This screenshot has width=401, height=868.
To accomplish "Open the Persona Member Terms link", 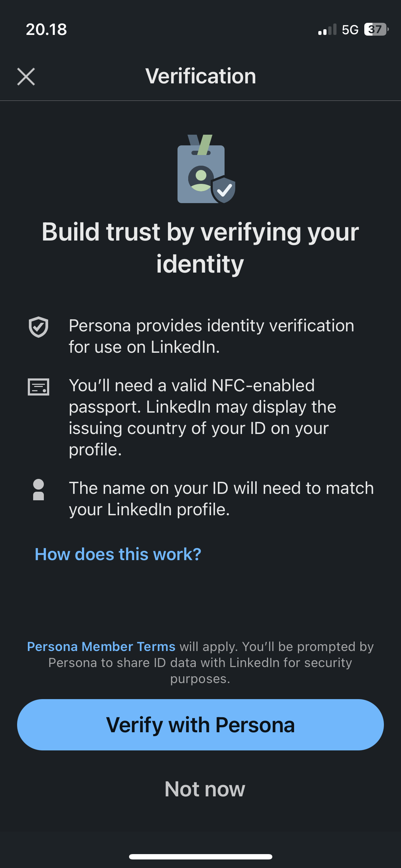I will (x=101, y=647).
